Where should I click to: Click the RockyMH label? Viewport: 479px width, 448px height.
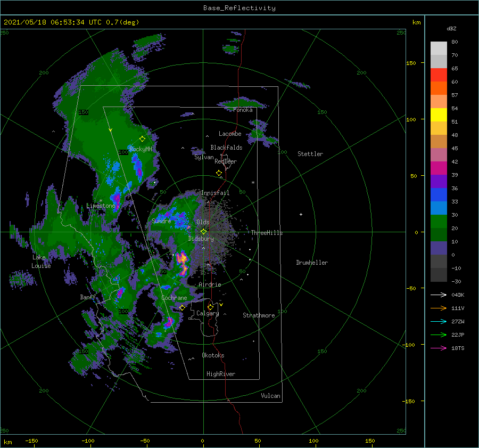click(141, 149)
